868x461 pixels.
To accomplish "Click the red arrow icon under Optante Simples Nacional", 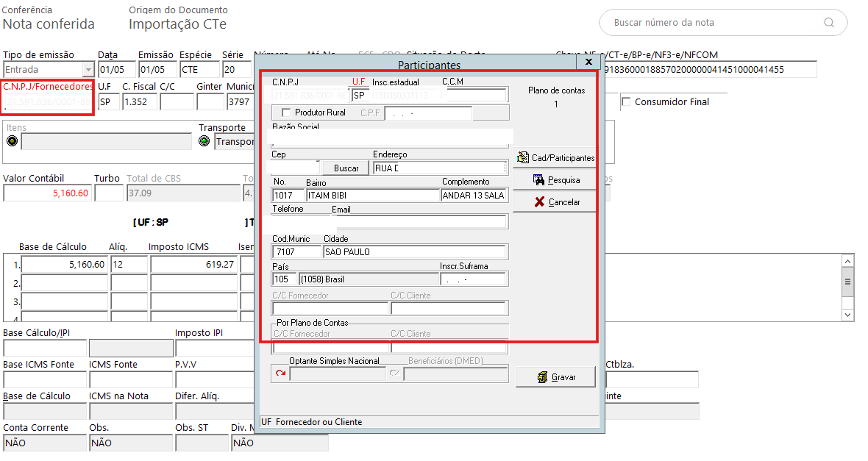I will click(x=281, y=374).
